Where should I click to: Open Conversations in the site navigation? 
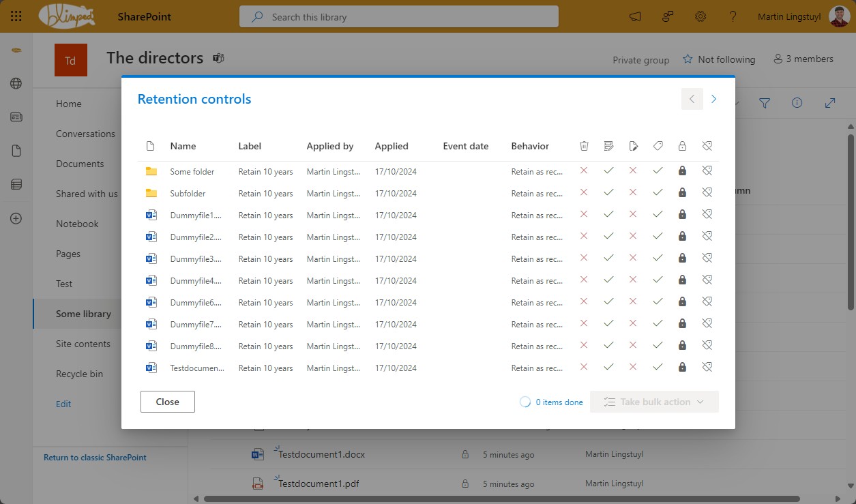click(85, 134)
